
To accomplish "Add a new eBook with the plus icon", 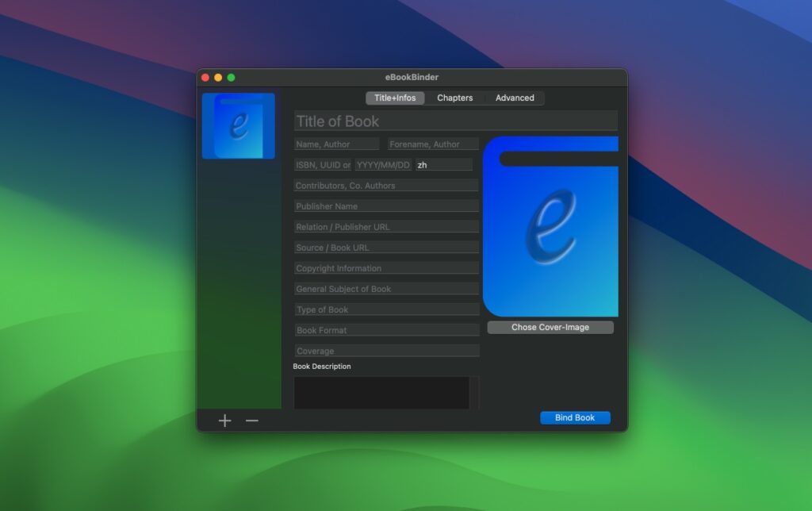I will (x=224, y=421).
